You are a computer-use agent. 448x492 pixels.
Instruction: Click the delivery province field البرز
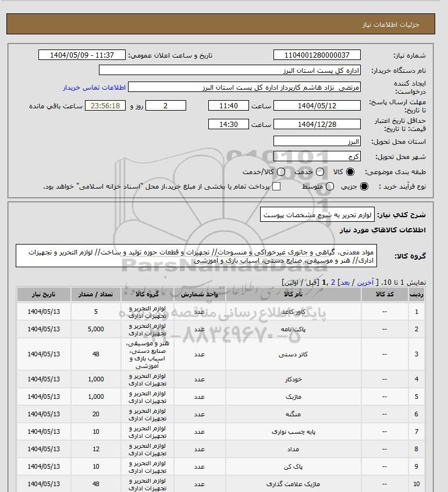point(317,141)
